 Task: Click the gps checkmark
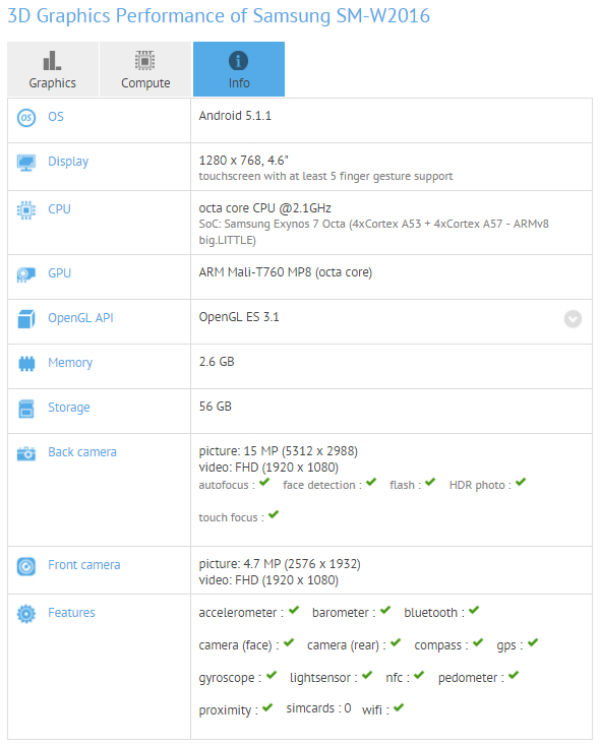(533, 643)
